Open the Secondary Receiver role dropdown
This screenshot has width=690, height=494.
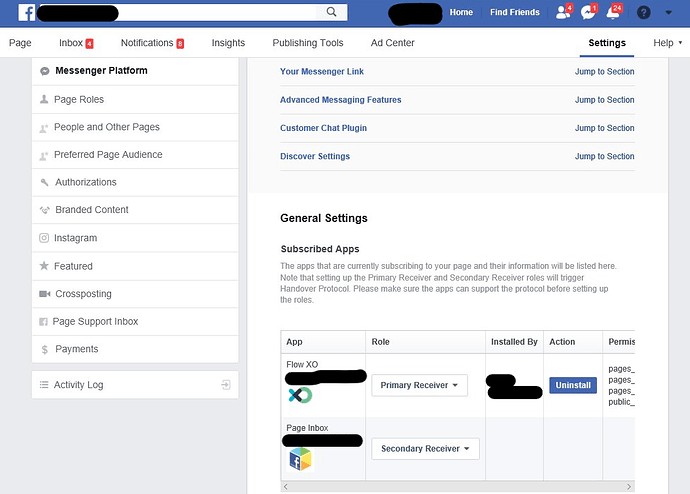click(x=425, y=449)
